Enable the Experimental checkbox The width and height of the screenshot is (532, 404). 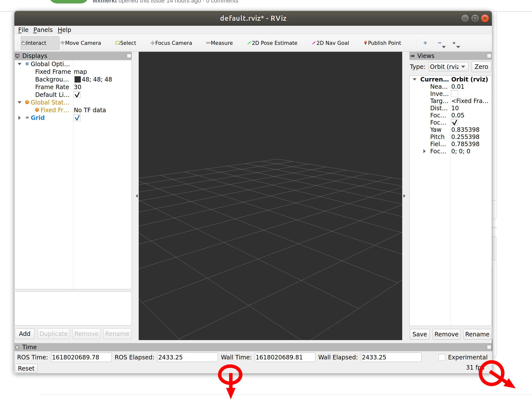(x=442, y=357)
